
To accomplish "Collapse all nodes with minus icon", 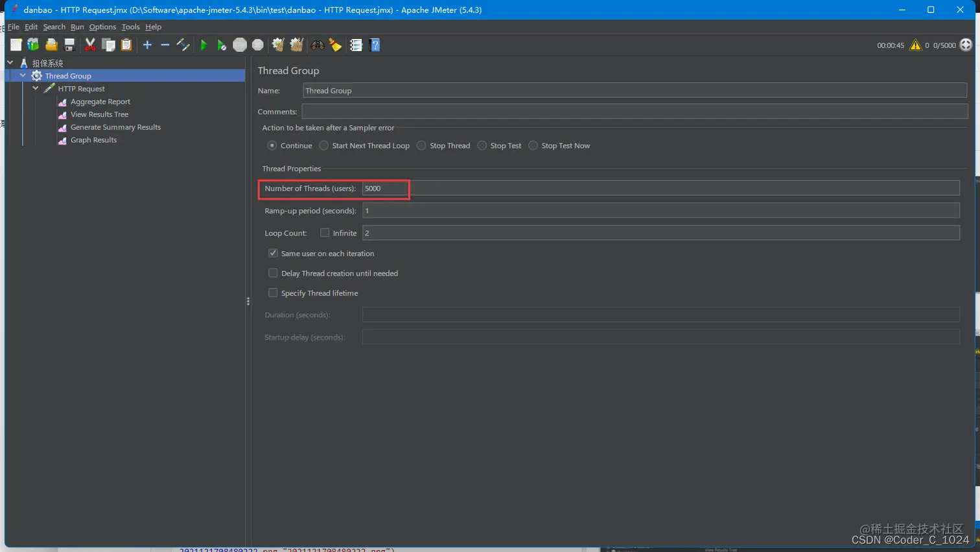I will point(165,45).
